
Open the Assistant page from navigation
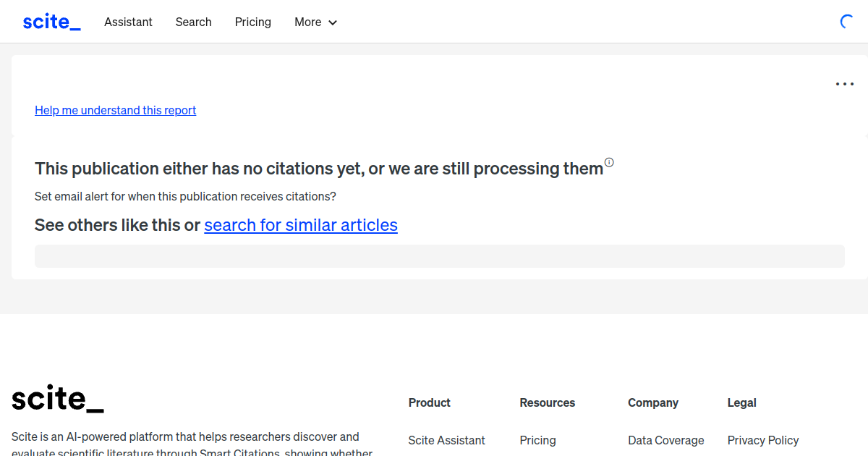(x=128, y=22)
